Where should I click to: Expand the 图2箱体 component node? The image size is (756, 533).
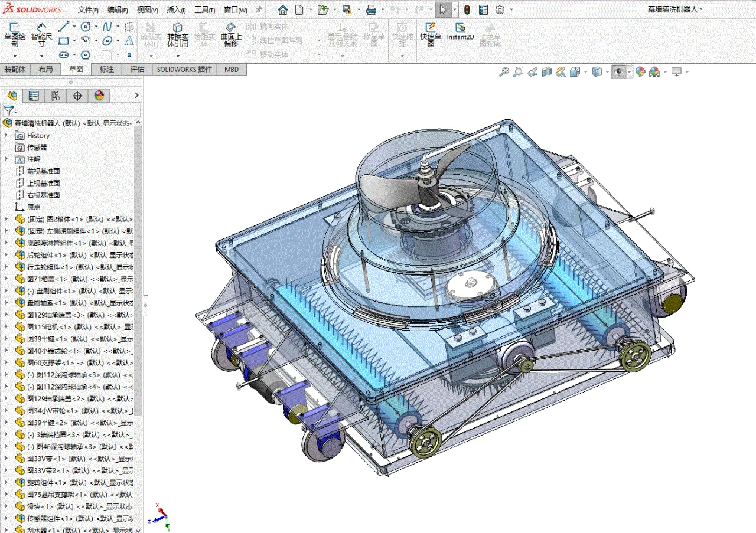(x=7, y=219)
